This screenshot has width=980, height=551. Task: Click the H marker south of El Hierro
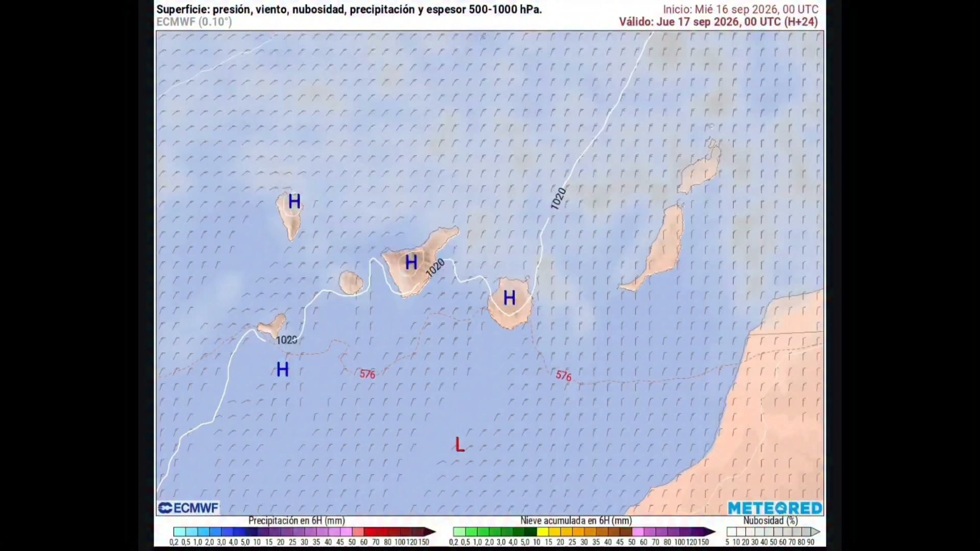282,369
